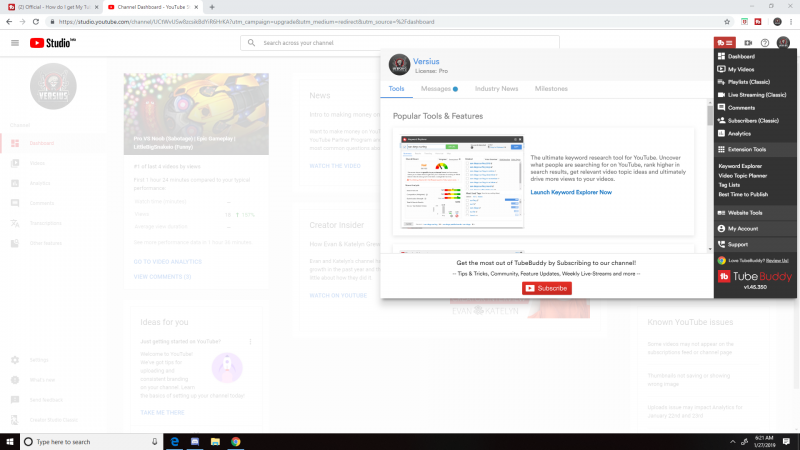Screen dimensions: 800x450
Task: Click the TubeBuddy menu icon in header
Action: (x=724, y=43)
